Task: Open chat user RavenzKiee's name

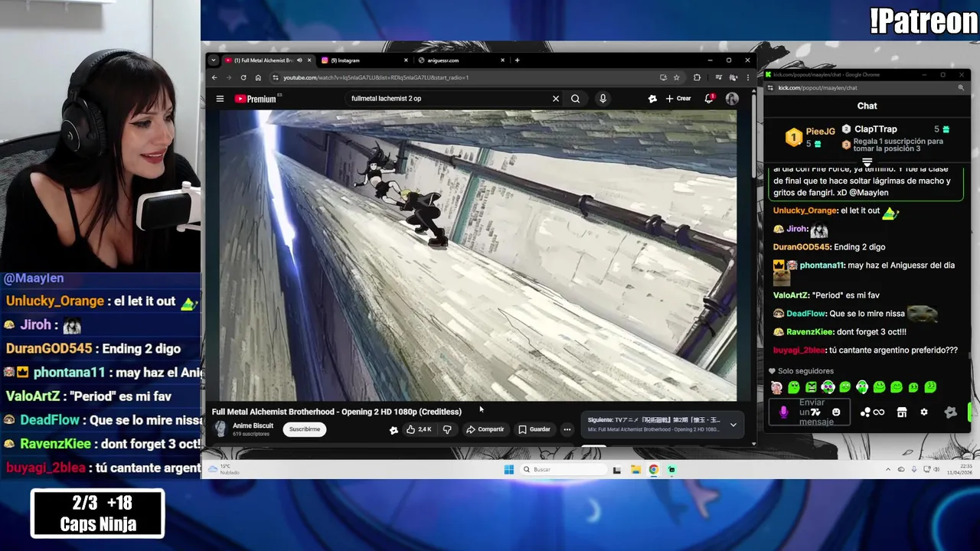Action: (x=809, y=331)
